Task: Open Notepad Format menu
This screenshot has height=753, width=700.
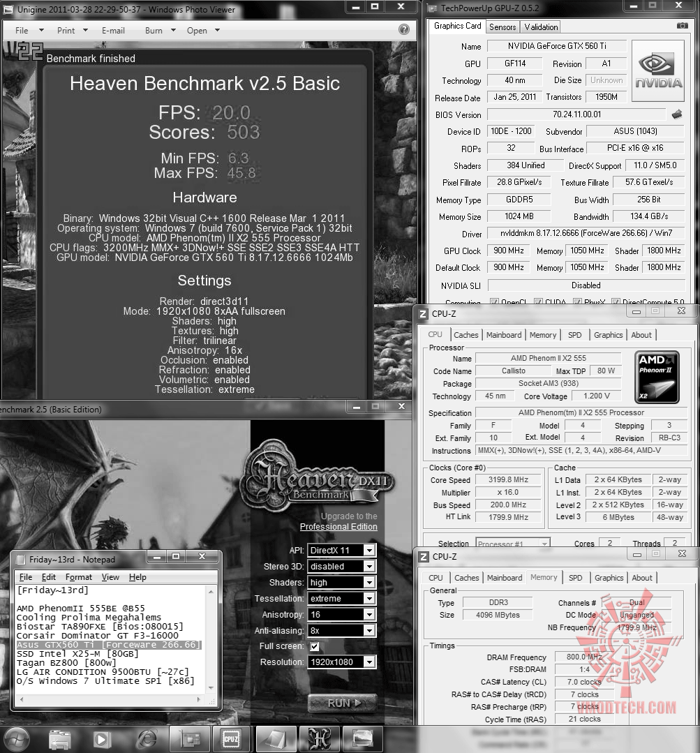Action: 79,576
